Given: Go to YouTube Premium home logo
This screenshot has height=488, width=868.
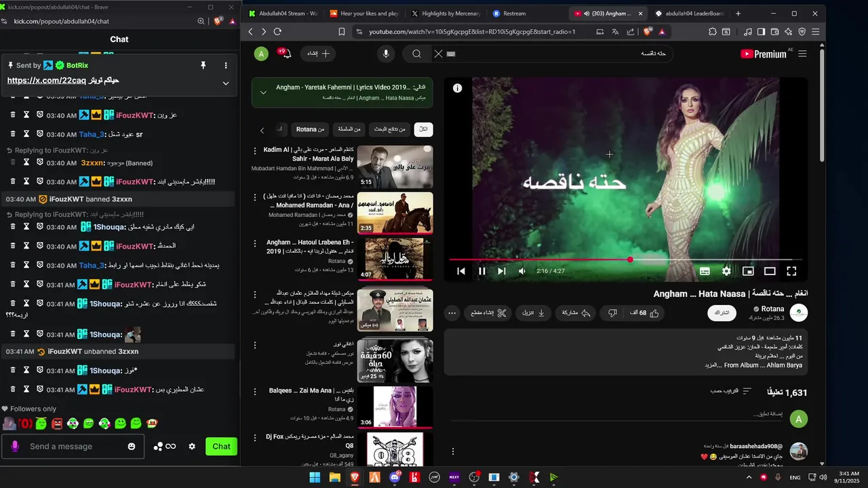Looking at the screenshot, I should (763, 54).
